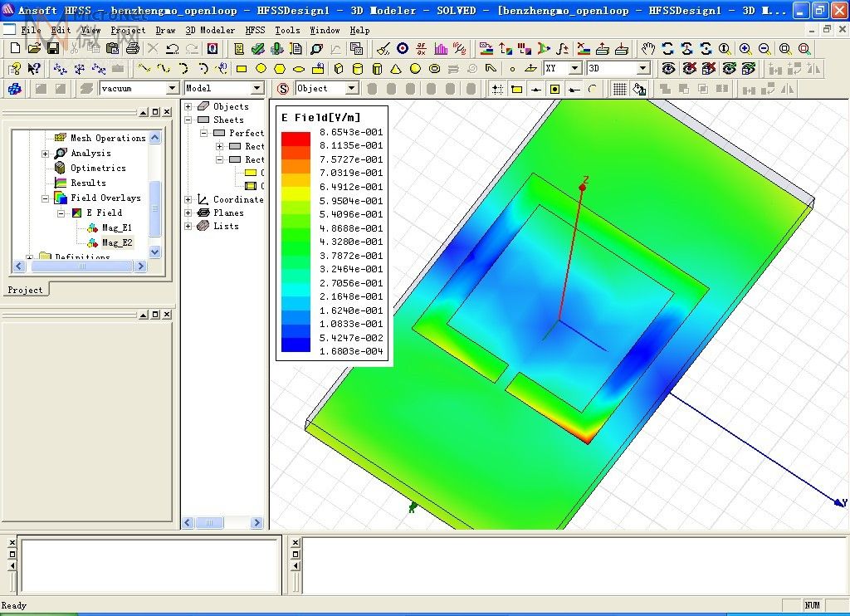Image resolution: width=850 pixels, height=616 pixels.
Task: Select the Pan hand tool
Action: point(647,49)
